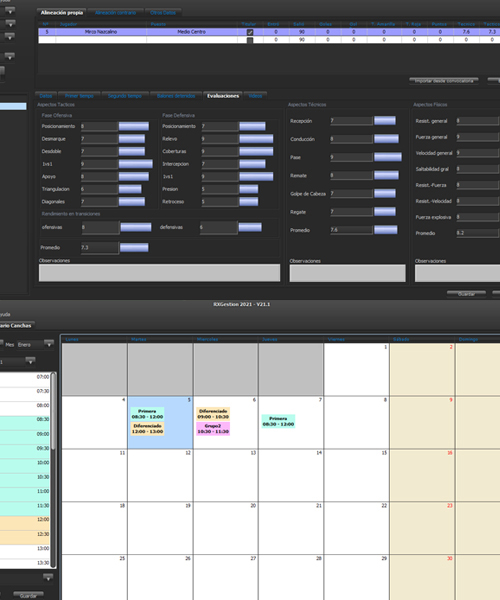
Task: Select Saturday 23 in the calendar
Action: click(x=422, y=528)
